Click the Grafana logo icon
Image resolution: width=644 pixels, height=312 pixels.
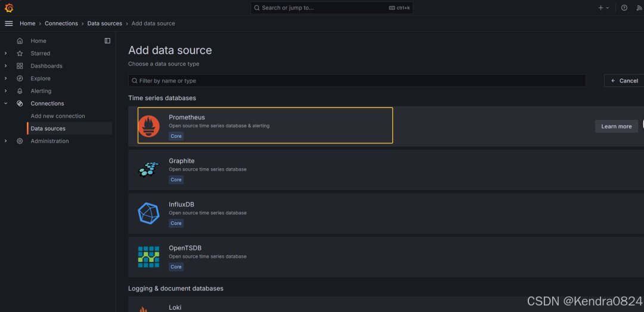[8, 8]
